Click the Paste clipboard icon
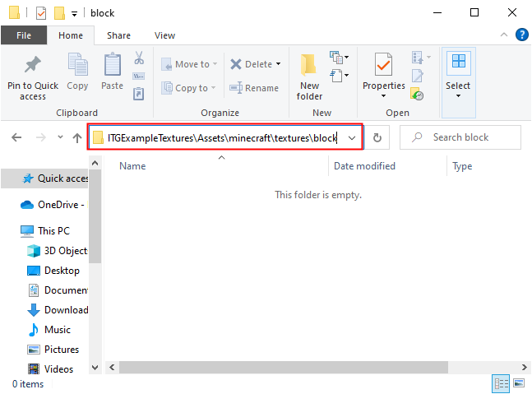This screenshot has width=532, height=394. (112, 67)
